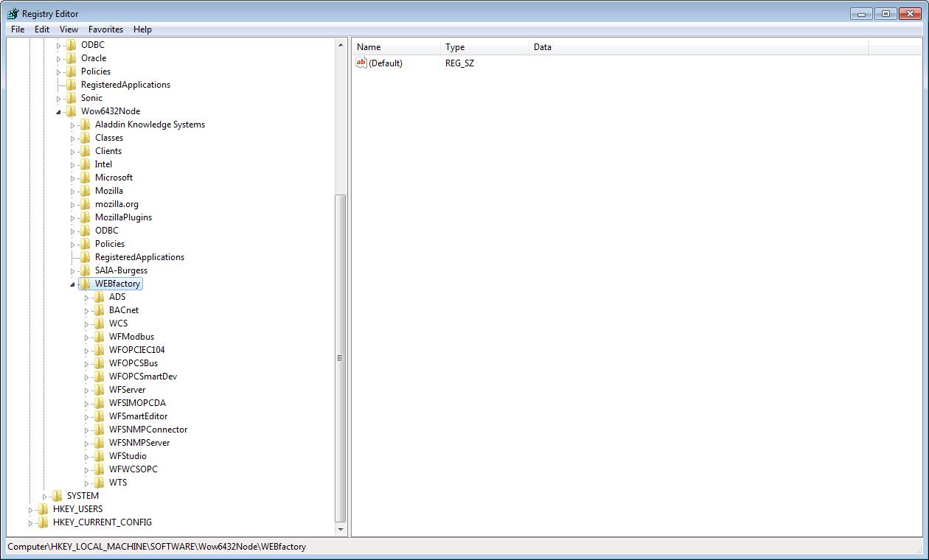Collapse the Wow6432Node tree node
This screenshot has width=929, height=560.
click(59, 112)
